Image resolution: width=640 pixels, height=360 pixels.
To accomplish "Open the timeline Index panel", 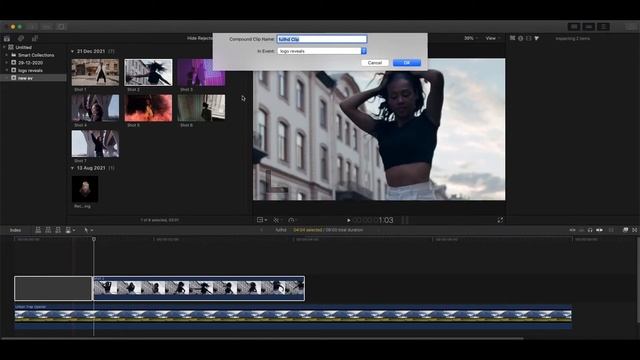I will 16,230.
